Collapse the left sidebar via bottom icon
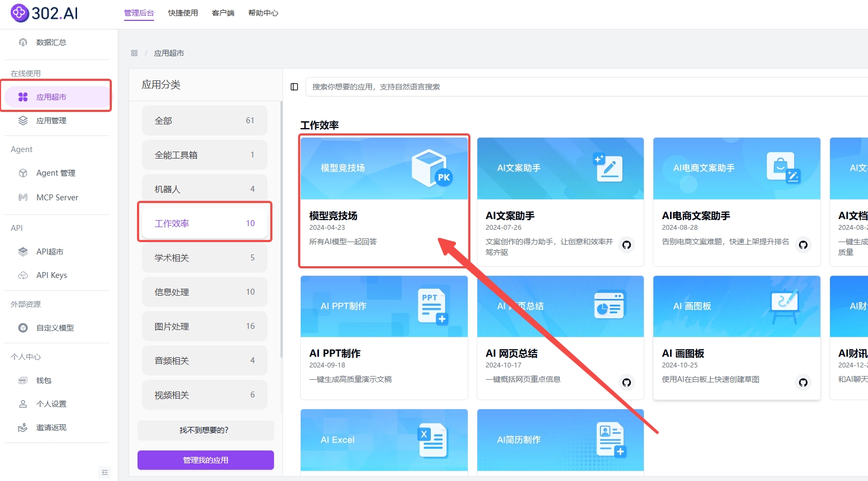 point(105,472)
